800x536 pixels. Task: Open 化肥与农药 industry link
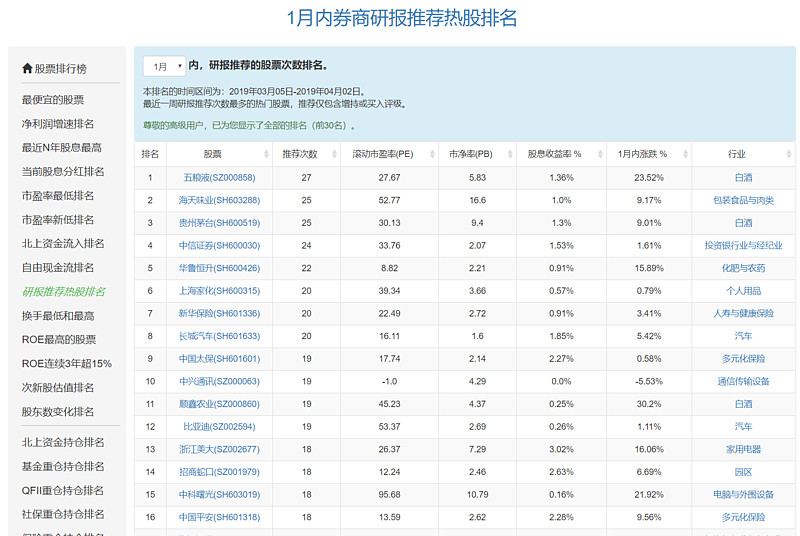743,268
